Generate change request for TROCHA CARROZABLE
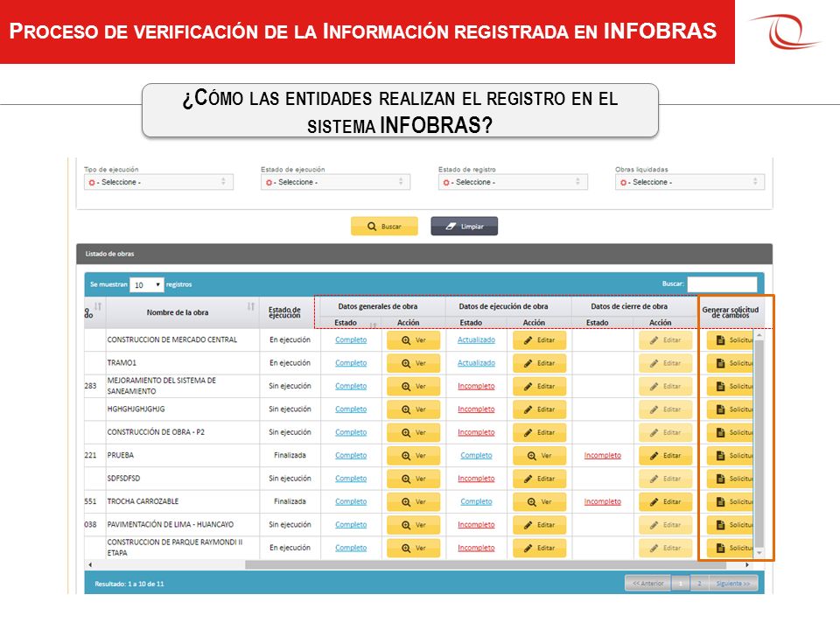840x630 pixels. click(x=731, y=502)
